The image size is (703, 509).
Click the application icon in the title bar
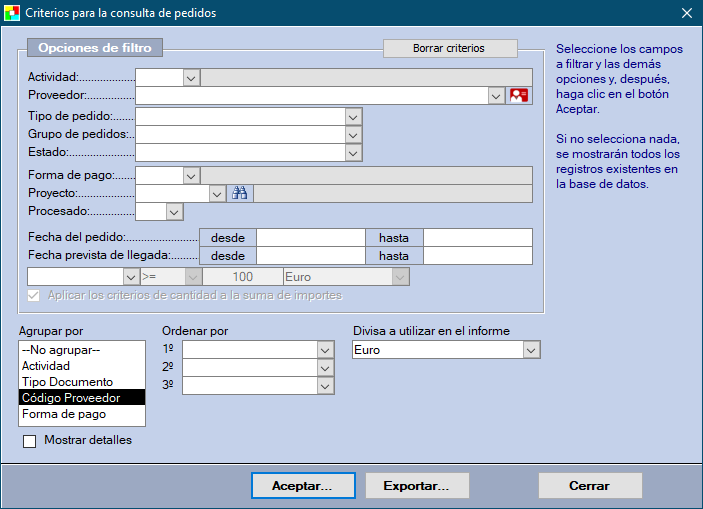11,13
